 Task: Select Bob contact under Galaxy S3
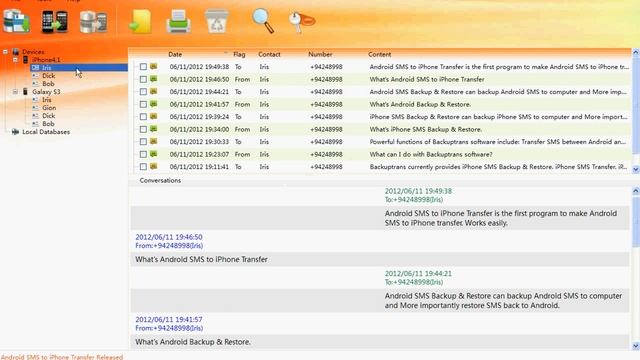(x=48, y=124)
